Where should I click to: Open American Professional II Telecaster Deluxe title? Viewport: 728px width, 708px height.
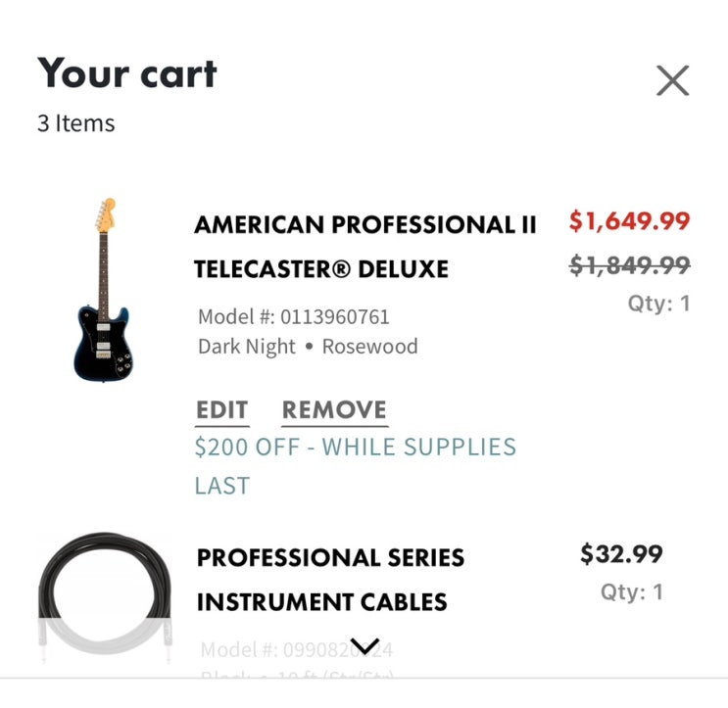(365, 247)
